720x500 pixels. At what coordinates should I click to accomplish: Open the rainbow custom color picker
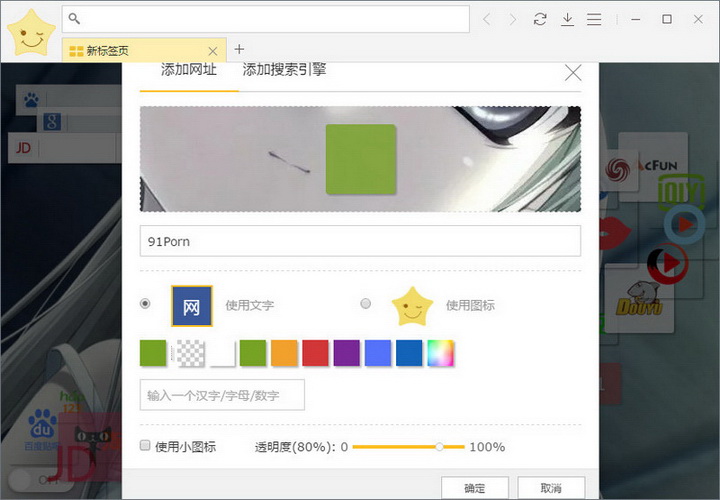click(440, 353)
